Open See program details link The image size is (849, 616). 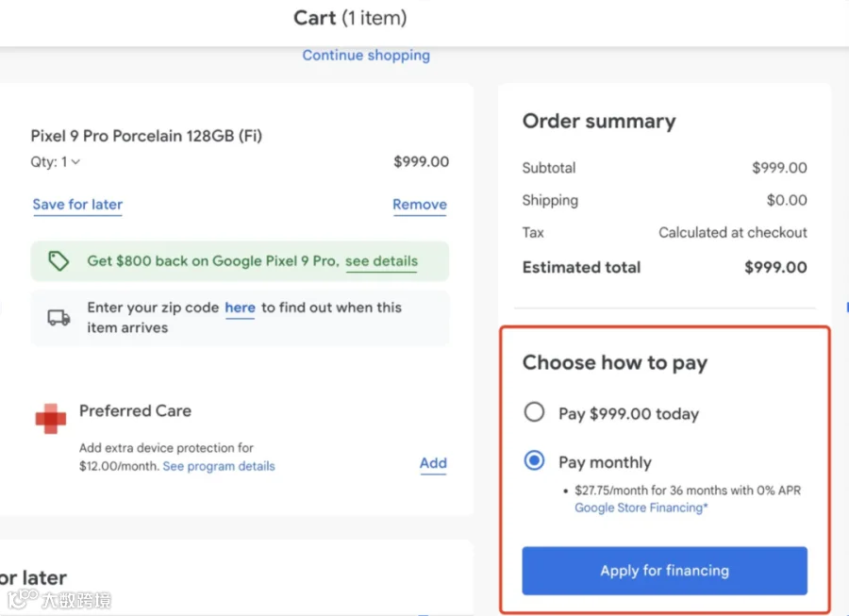coord(219,466)
